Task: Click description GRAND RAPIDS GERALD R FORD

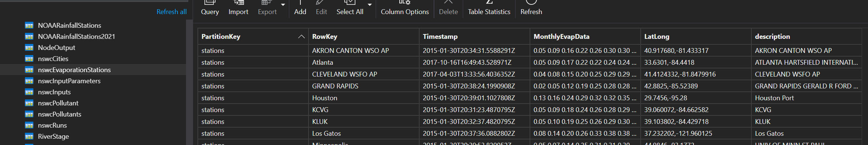Action: coord(806,86)
